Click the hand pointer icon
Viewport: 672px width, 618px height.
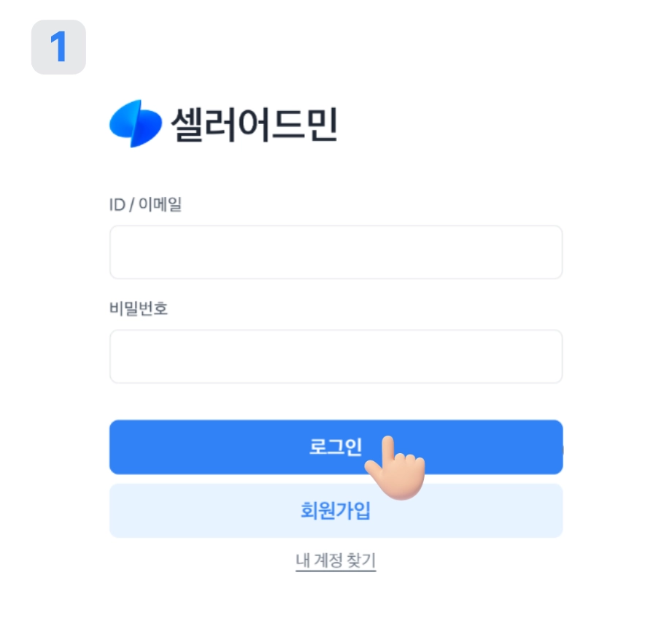tap(394, 470)
